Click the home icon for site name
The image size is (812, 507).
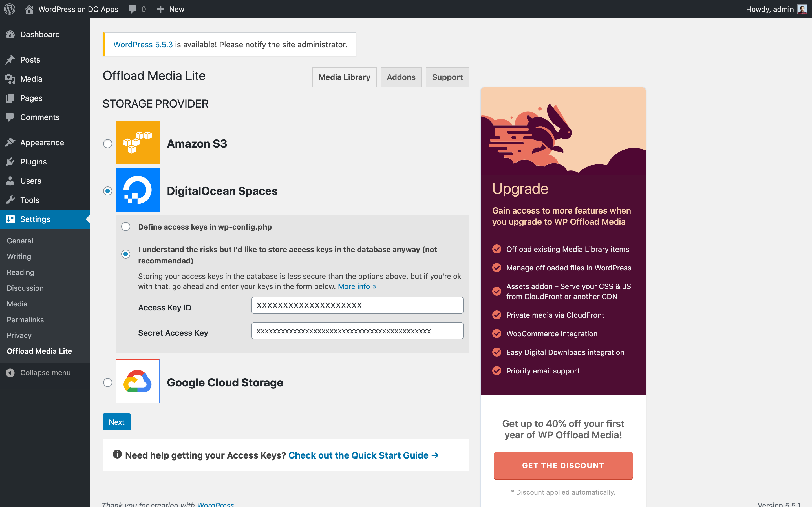point(29,9)
